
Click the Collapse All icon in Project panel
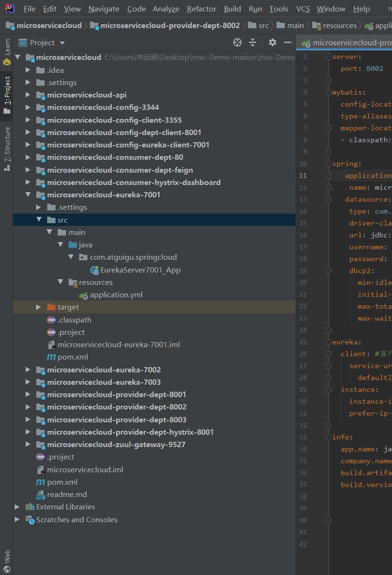click(253, 43)
